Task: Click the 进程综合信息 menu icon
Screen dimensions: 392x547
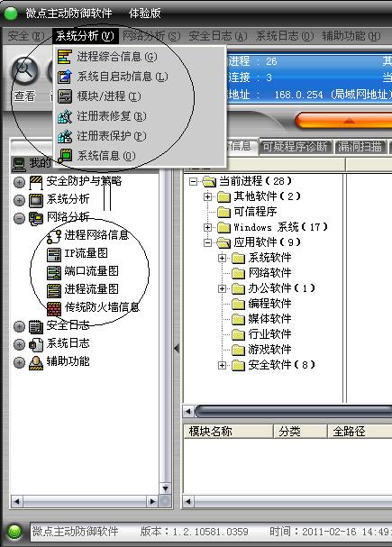Action: click(65, 57)
